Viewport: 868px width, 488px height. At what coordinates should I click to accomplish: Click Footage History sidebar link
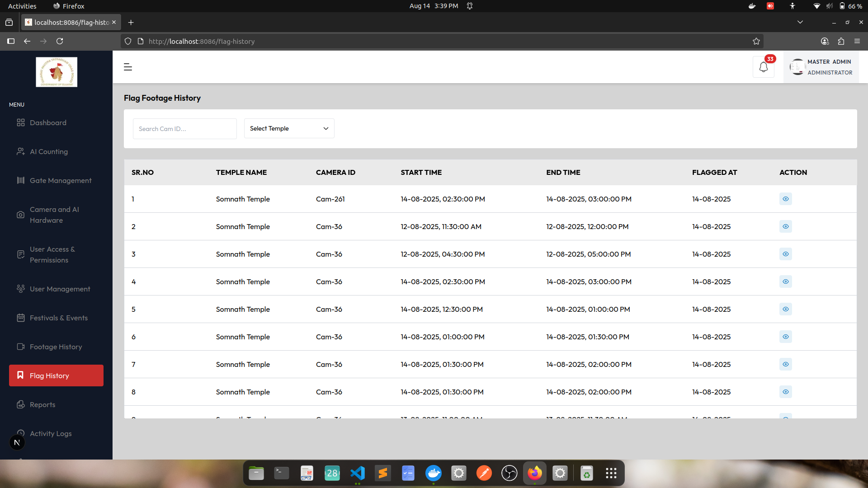tap(56, 347)
